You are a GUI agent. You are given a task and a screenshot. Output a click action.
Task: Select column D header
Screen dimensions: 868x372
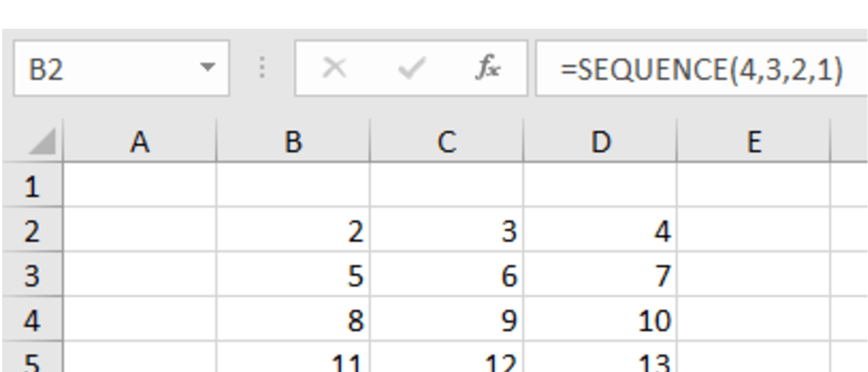point(600,142)
